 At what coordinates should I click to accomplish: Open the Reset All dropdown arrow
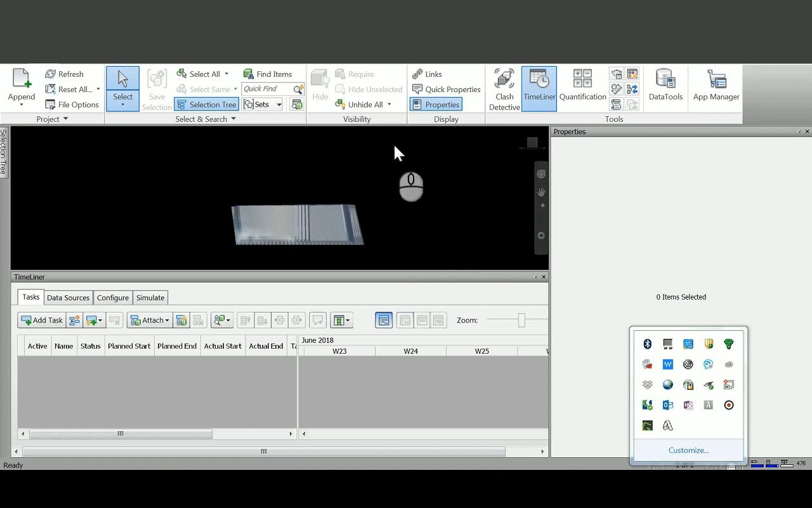click(98, 89)
